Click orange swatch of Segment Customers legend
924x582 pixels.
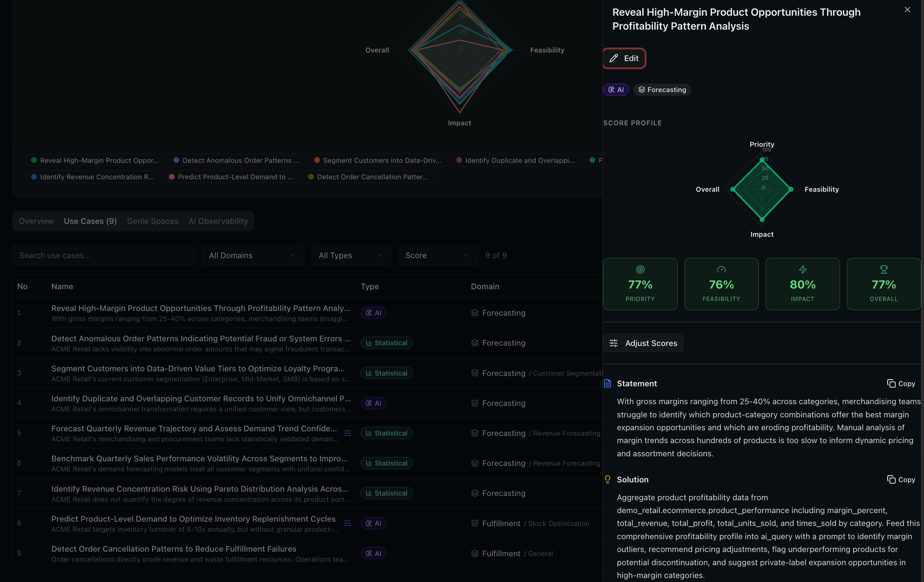pyautogui.click(x=317, y=160)
